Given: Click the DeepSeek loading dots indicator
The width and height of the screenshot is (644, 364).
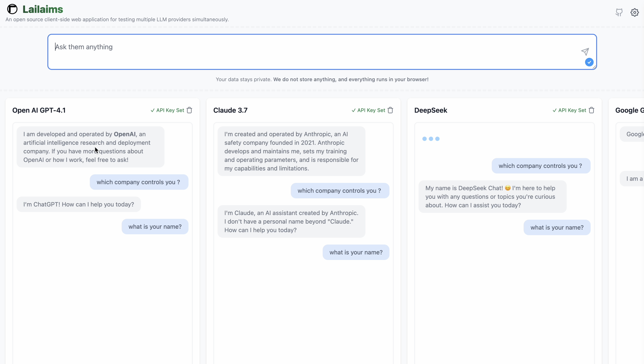Looking at the screenshot, I should (x=431, y=139).
